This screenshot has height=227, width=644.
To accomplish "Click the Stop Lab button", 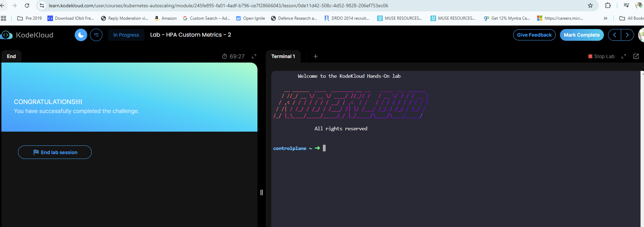I will click(x=601, y=56).
